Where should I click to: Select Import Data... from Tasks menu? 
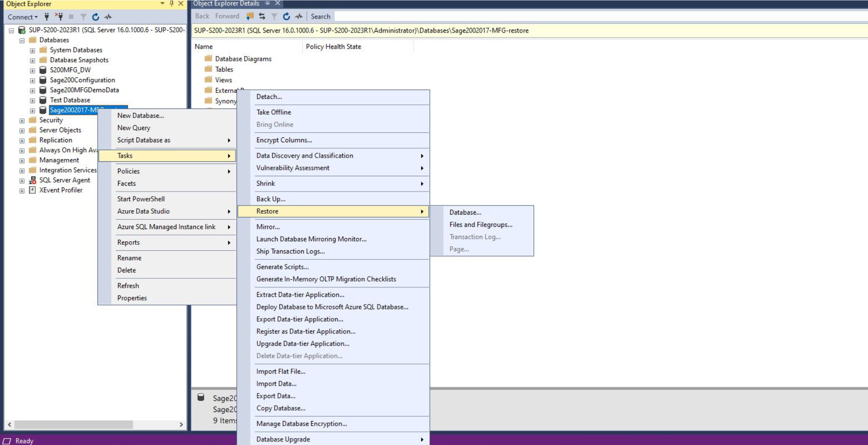click(333, 384)
